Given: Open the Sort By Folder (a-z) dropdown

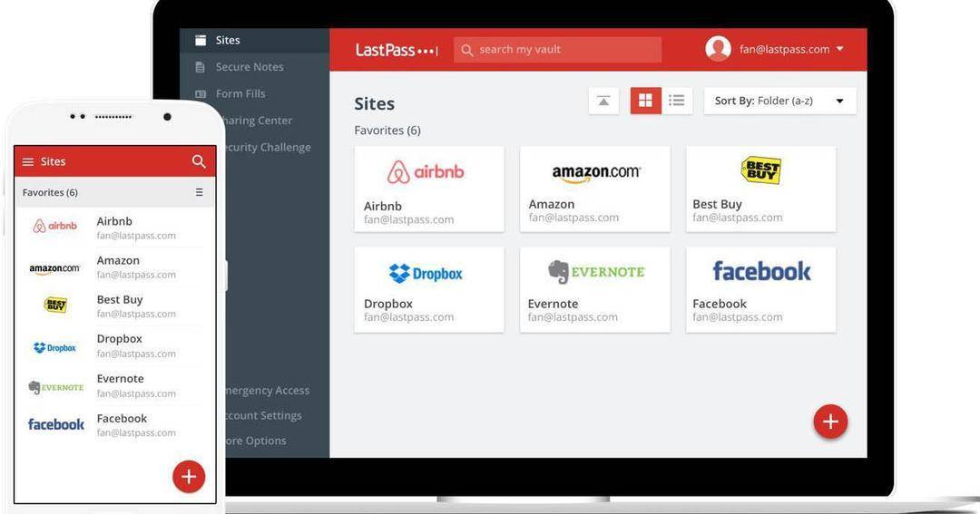Looking at the screenshot, I should [x=780, y=101].
